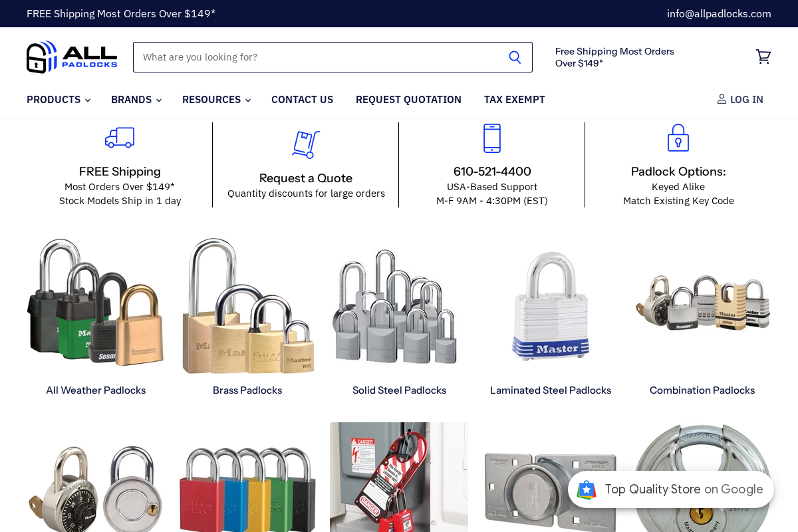The image size is (798, 532).
Task: Click the Padlock Options padlock icon
Action: [x=678, y=138]
